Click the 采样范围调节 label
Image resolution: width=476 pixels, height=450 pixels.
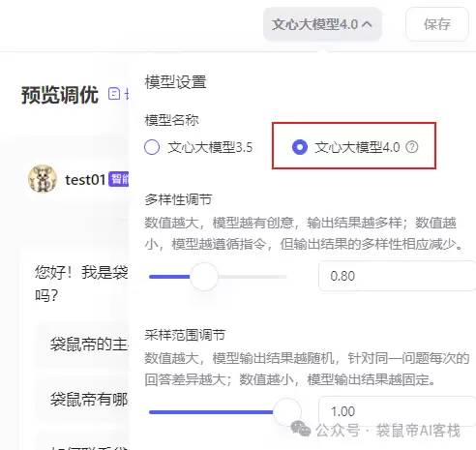[x=185, y=335]
